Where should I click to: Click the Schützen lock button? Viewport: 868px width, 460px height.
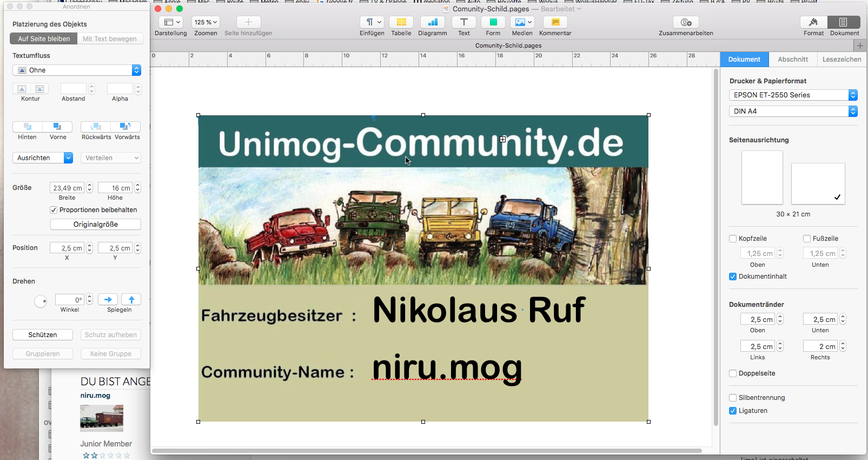click(43, 335)
